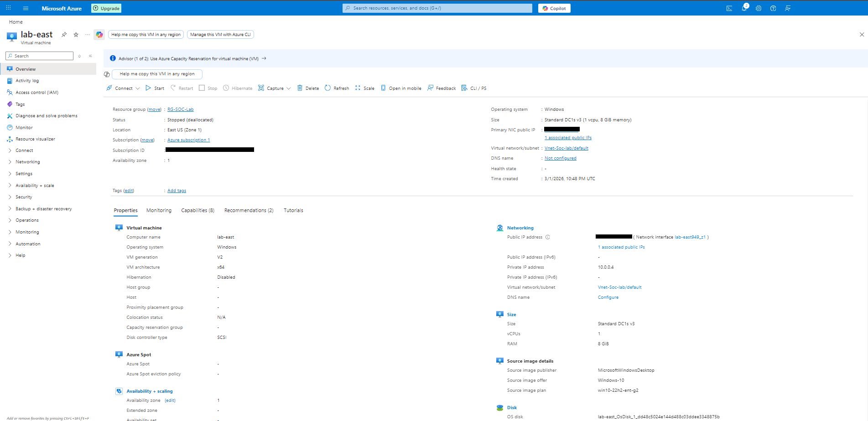Delete the virtual machine
The image size is (868, 421).
[308, 88]
